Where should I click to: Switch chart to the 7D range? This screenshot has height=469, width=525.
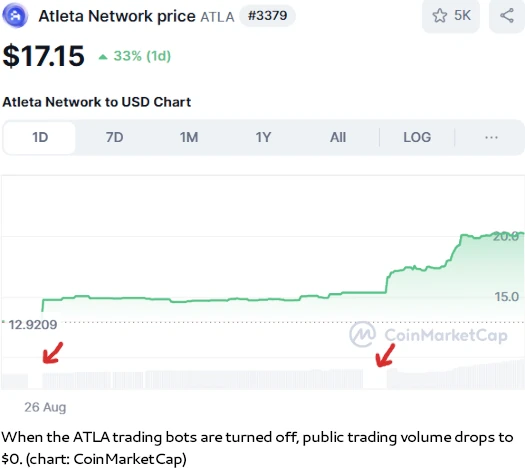pyautogui.click(x=115, y=138)
